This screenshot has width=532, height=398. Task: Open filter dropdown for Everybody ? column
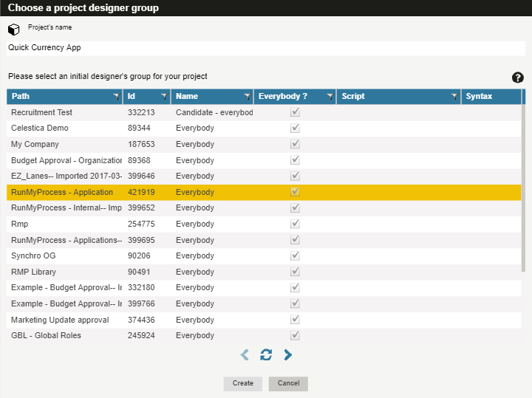click(x=329, y=97)
